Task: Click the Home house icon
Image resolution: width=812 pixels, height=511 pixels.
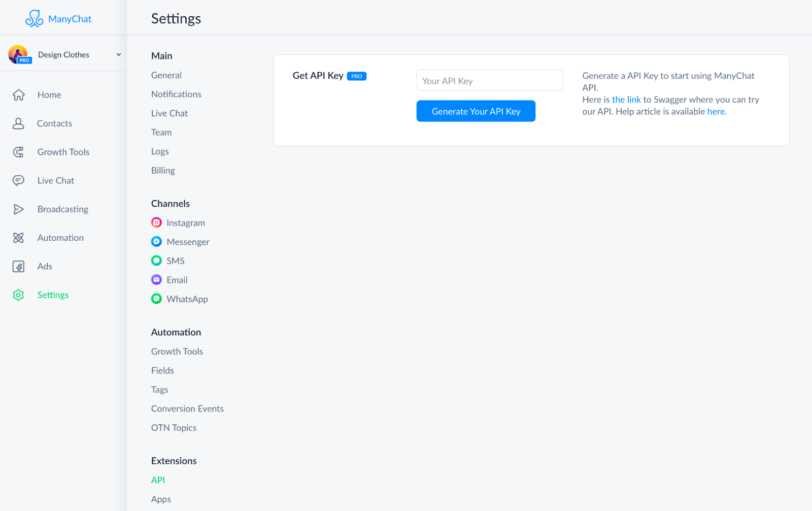Action: 19,95
